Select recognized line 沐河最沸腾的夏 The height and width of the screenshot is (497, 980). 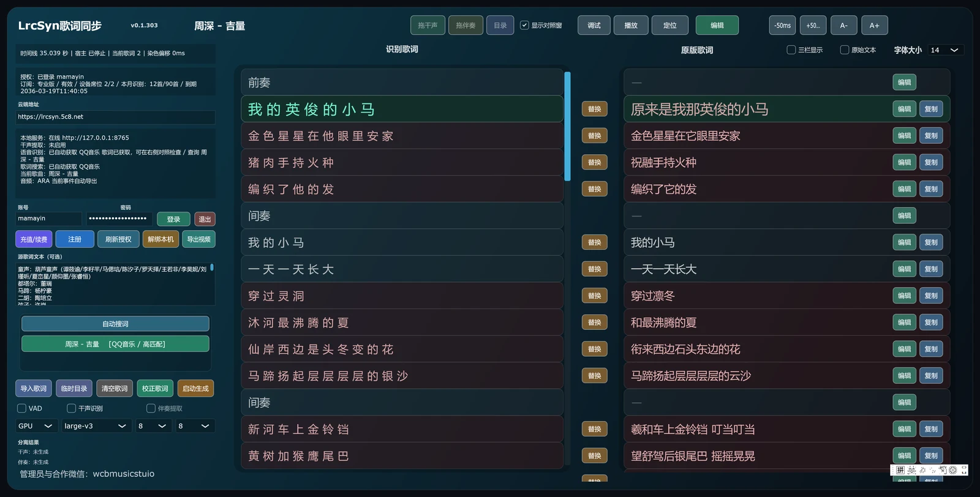[x=402, y=323]
